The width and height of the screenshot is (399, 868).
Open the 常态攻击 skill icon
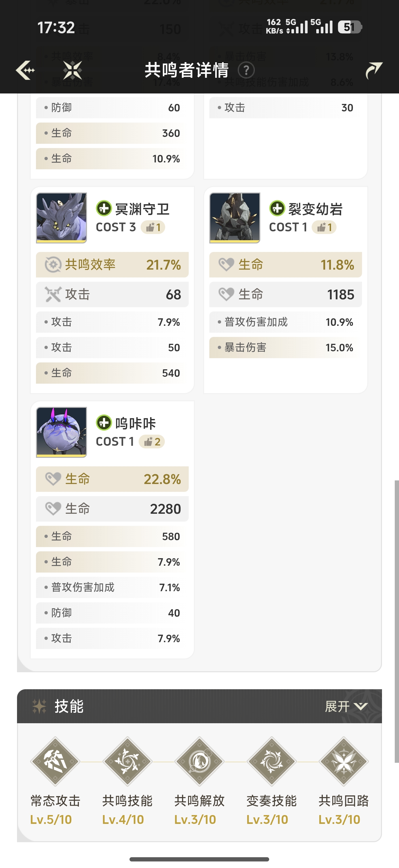[x=55, y=761]
